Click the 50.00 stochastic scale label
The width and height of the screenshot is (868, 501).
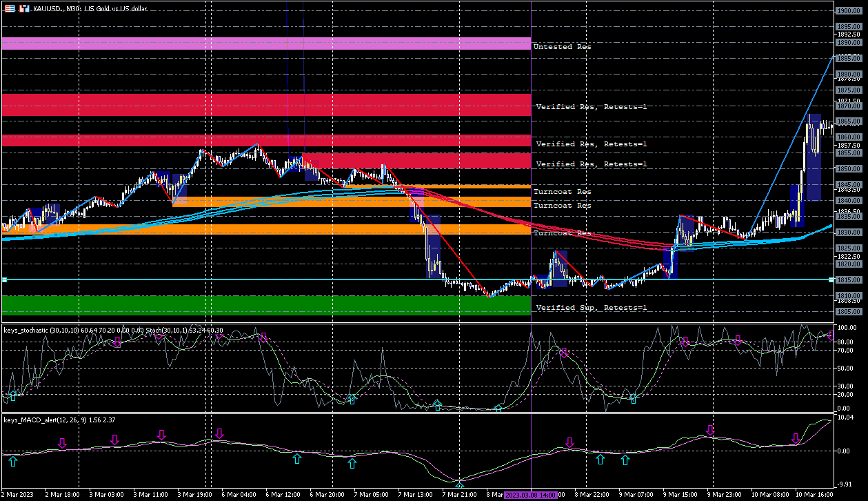pos(845,367)
